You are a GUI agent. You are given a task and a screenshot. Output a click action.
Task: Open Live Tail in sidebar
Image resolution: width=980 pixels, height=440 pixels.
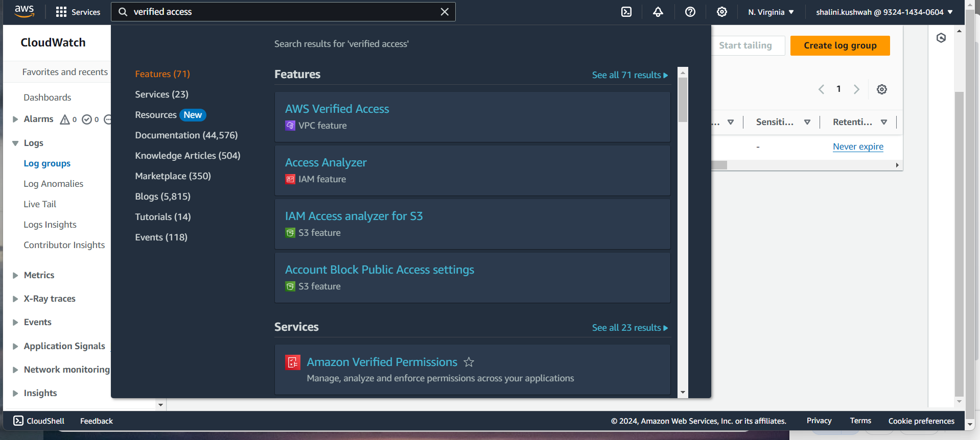tap(40, 204)
